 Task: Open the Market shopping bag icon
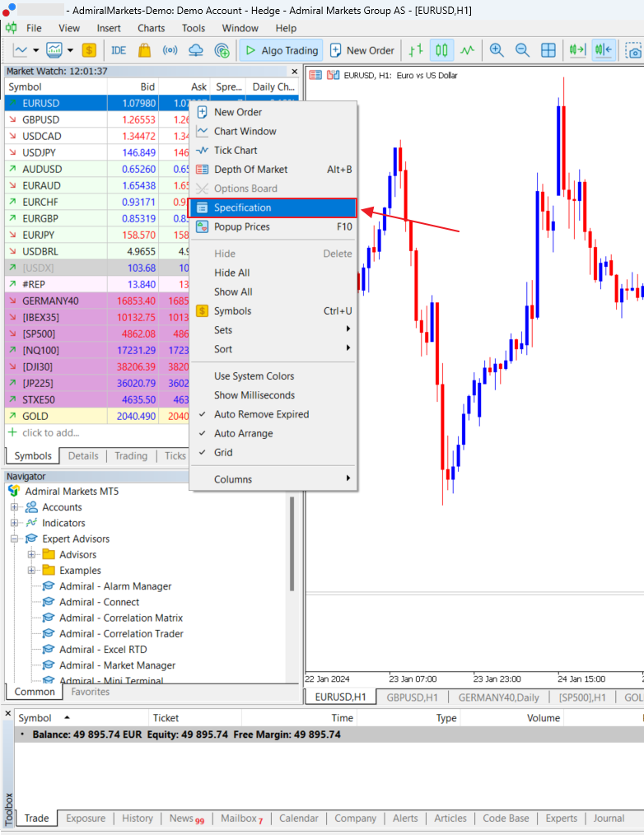pos(144,50)
